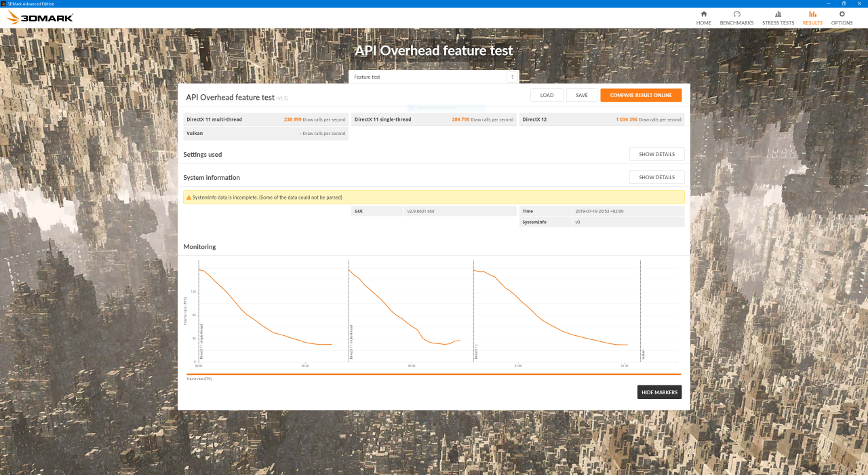Minimize the 3DMark window
The width and height of the screenshot is (868, 475).
tap(829, 3)
